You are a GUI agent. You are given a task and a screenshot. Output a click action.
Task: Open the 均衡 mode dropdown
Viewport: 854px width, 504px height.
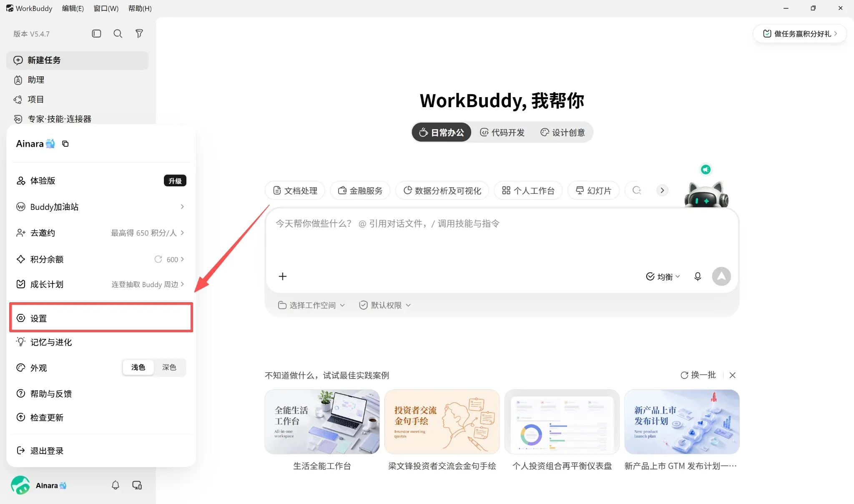coord(663,276)
